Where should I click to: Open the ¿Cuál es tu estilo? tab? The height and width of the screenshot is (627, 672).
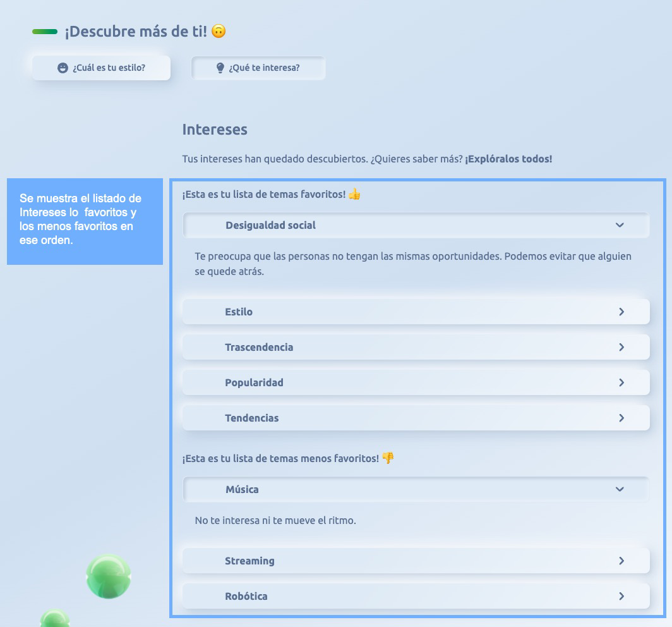pos(102,68)
